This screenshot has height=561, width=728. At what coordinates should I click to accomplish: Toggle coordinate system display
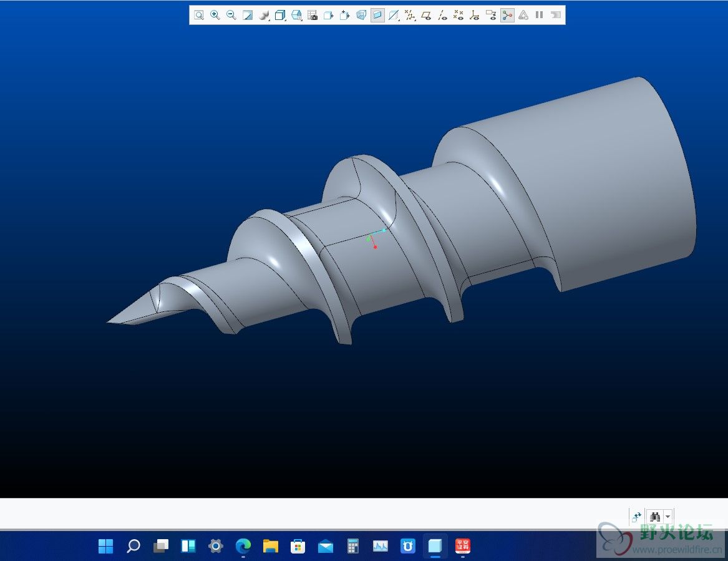click(x=475, y=16)
